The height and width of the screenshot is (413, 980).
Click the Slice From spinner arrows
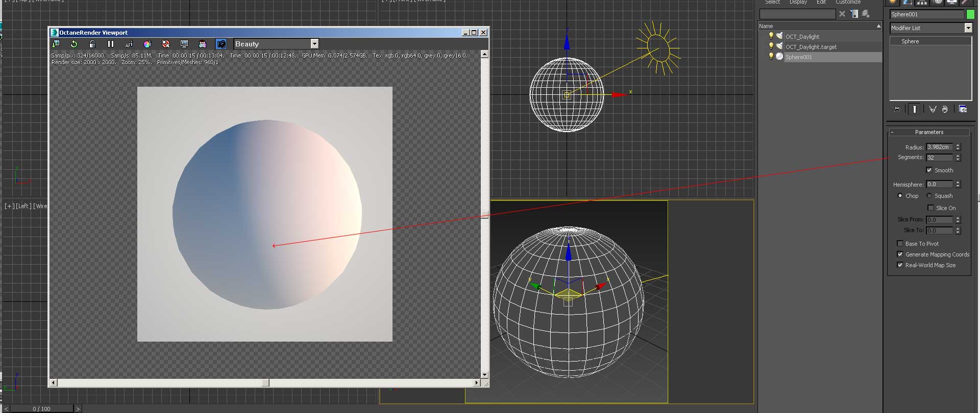pyautogui.click(x=958, y=220)
